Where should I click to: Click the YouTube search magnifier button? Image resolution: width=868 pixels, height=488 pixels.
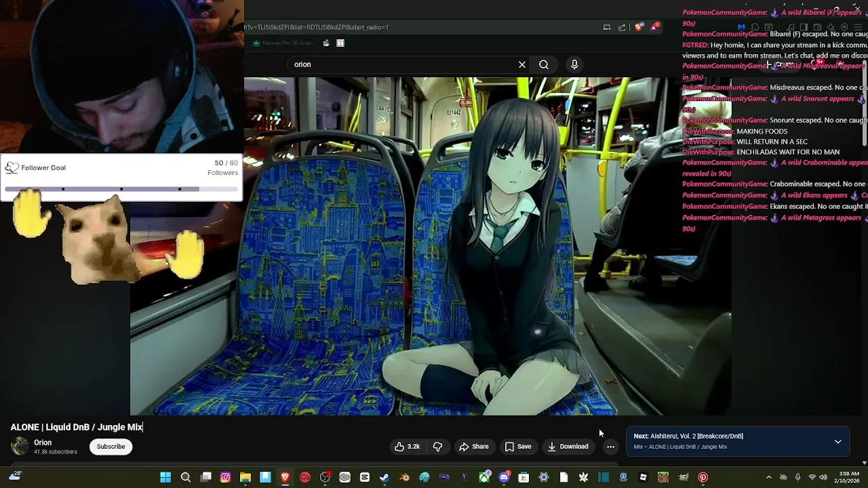pyautogui.click(x=544, y=64)
